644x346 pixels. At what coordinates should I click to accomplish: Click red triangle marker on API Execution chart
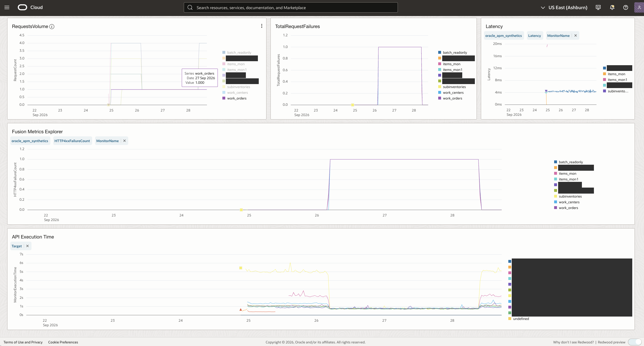(241, 309)
